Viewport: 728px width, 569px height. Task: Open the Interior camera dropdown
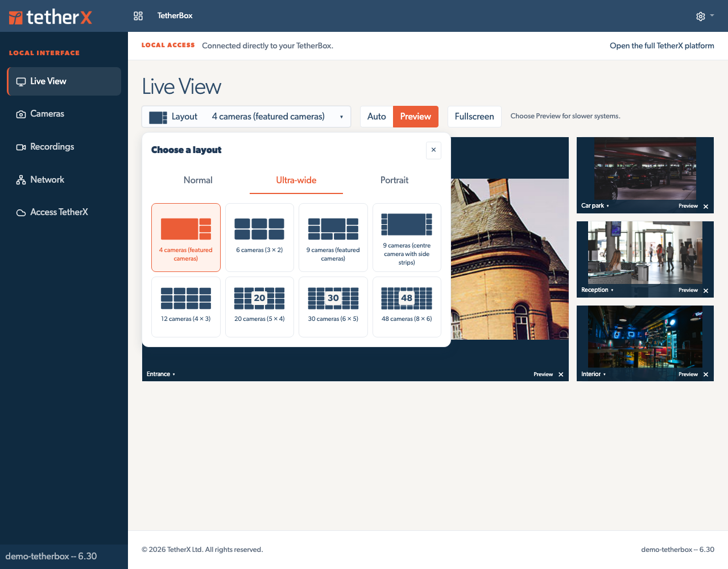593,374
